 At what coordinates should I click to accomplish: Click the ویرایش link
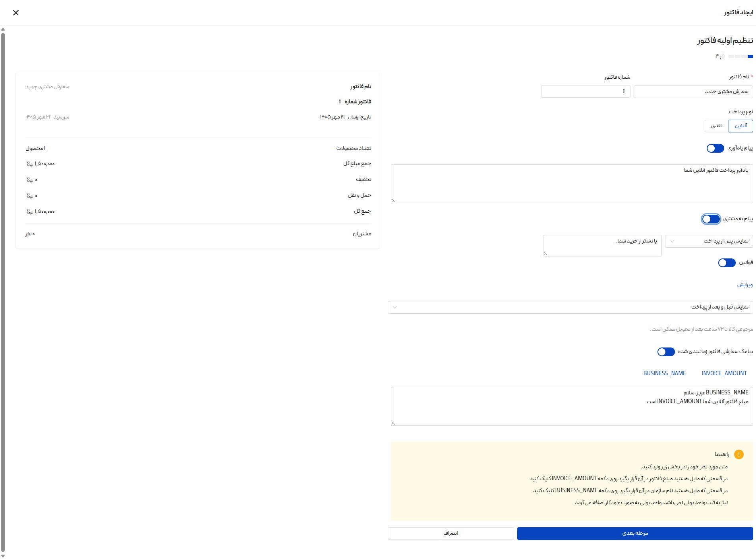pyautogui.click(x=745, y=285)
